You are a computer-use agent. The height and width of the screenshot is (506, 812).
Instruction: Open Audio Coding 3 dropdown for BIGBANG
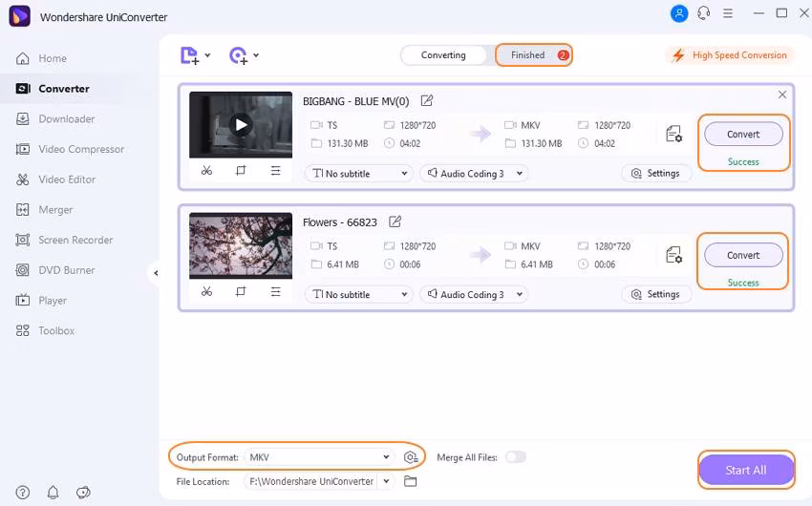(x=474, y=174)
